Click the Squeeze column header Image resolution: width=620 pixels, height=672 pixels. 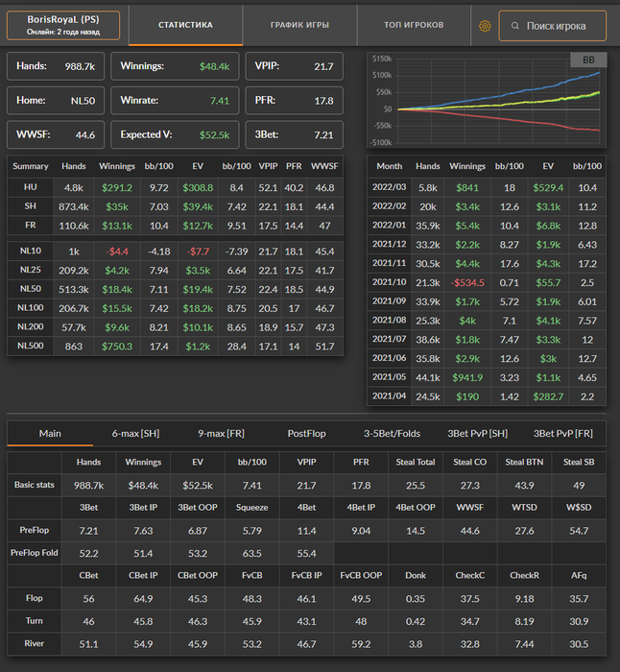click(x=252, y=508)
